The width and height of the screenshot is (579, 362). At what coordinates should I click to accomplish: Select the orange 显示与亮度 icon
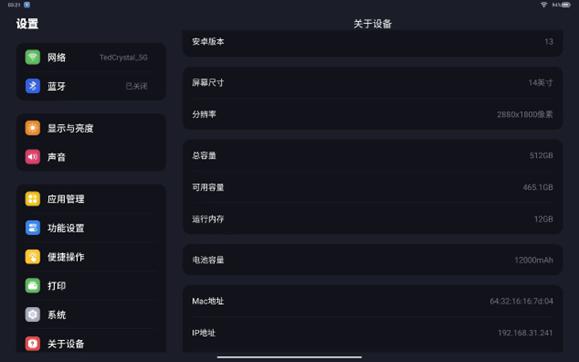coord(32,128)
